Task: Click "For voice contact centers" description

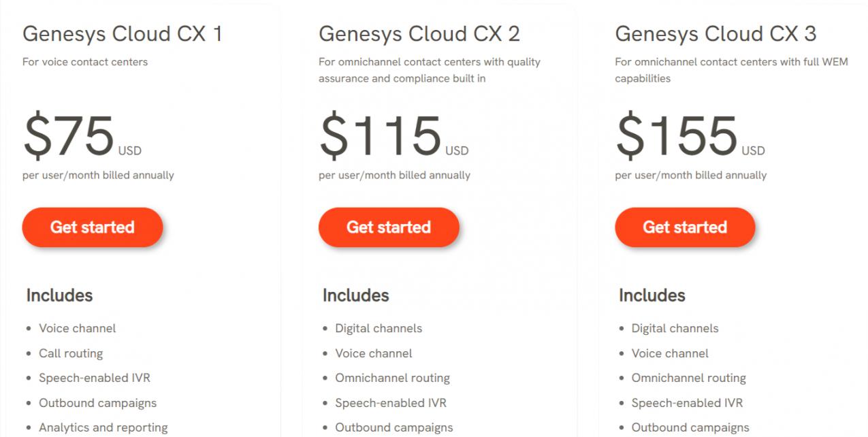Action: [85, 62]
